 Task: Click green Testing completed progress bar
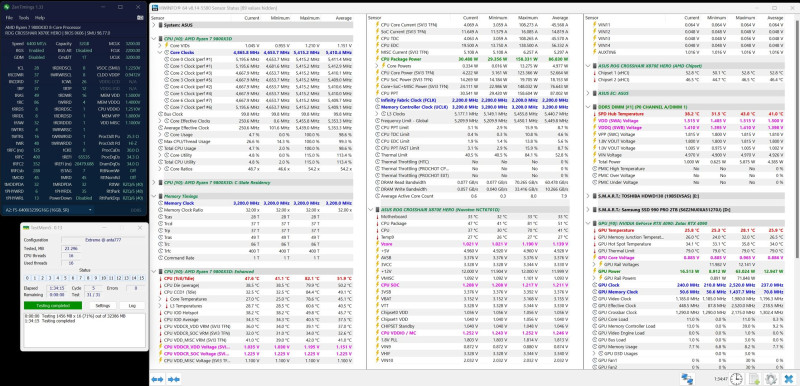click(x=53, y=305)
